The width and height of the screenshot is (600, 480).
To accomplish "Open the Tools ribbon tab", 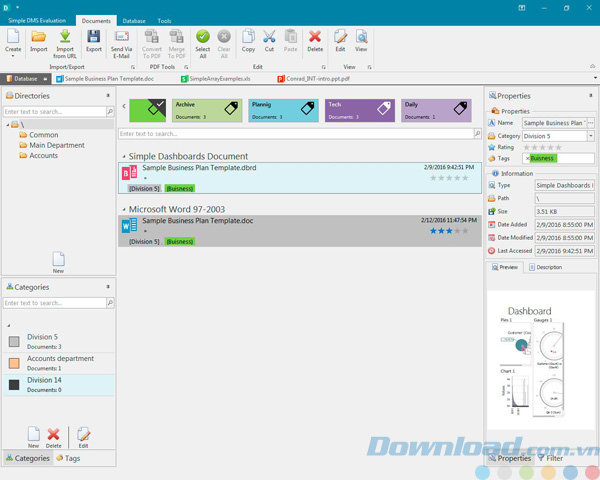I will pos(164,21).
